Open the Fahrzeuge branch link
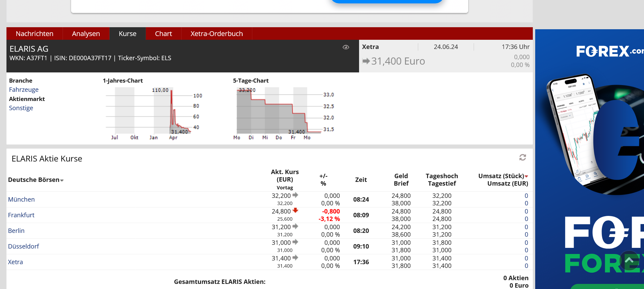The width and height of the screenshot is (644, 289). click(x=24, y=90)
